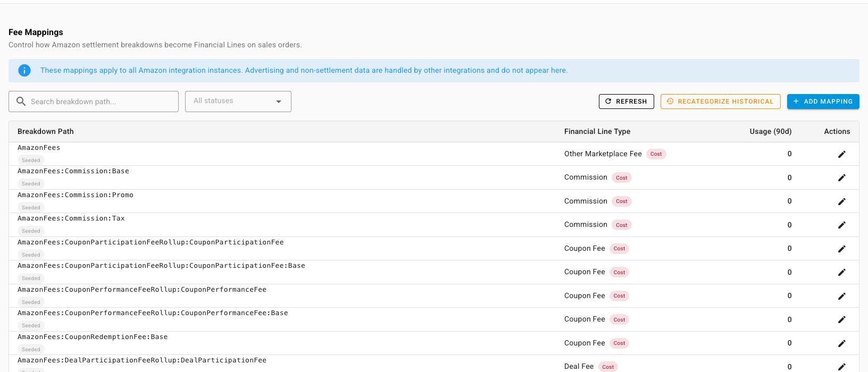Select the AmazonFees:Commission:Tax path text
Viewport: 868px width, 372px height.
pyautogui.click(x=71, y=218)
